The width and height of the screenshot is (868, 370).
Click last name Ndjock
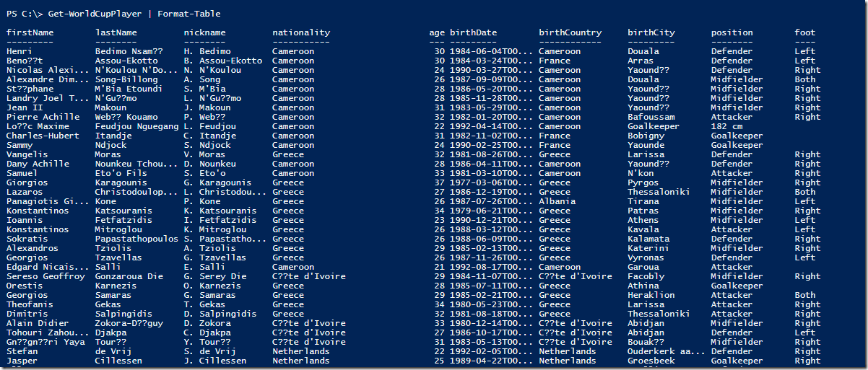(110, 145)
